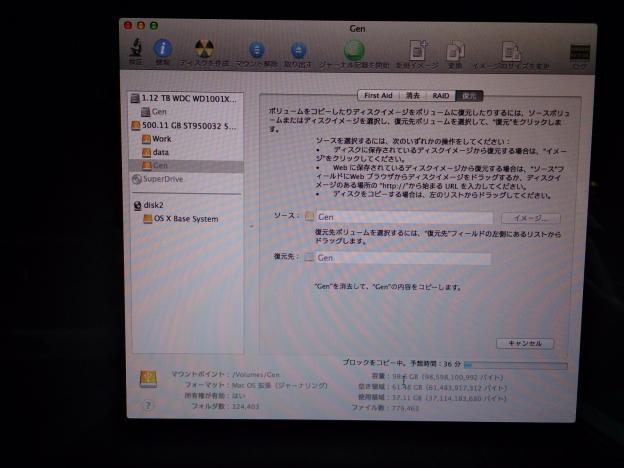Click the destination volume icon beside 復元先
This screenshot has height=468, width=624.
pyautogui.click(x=309, y=257)
